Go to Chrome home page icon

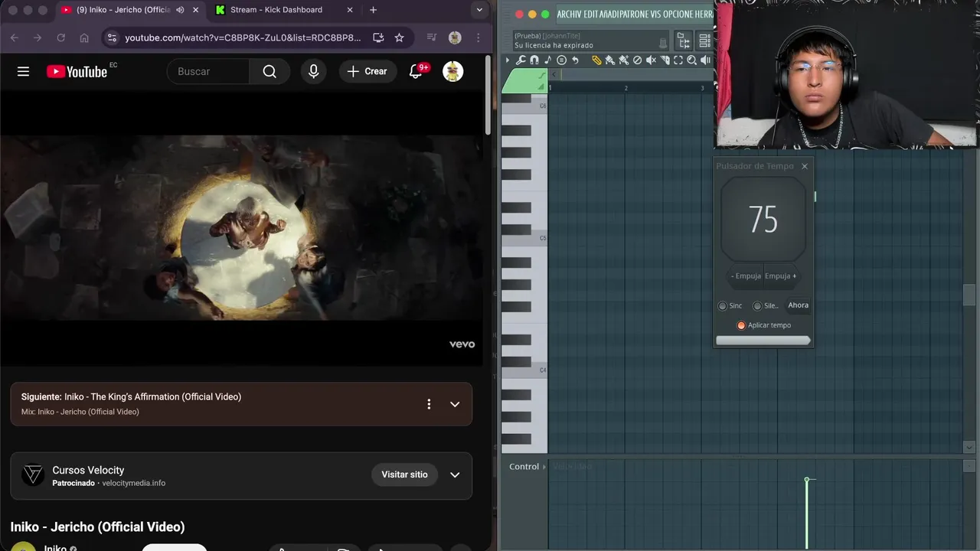pyautogui.click(x=84, y=37)
